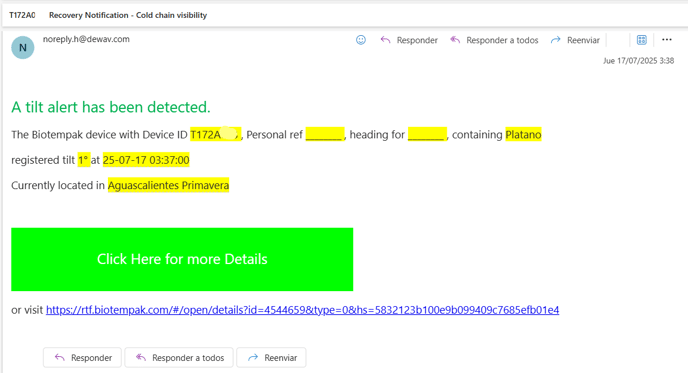Screen dimensions: 688x373
Task: Click the top Responder a todos button
Action: pos(494,40)
